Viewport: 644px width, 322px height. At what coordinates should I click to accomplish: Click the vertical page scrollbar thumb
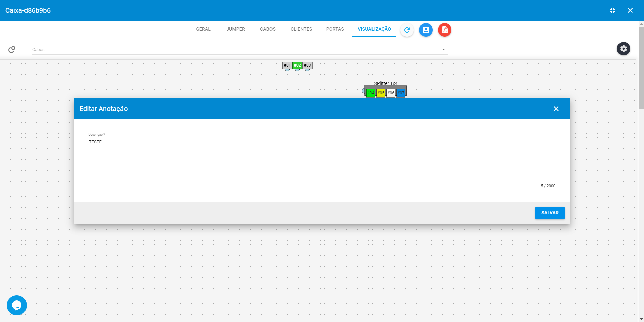point(641,67)
